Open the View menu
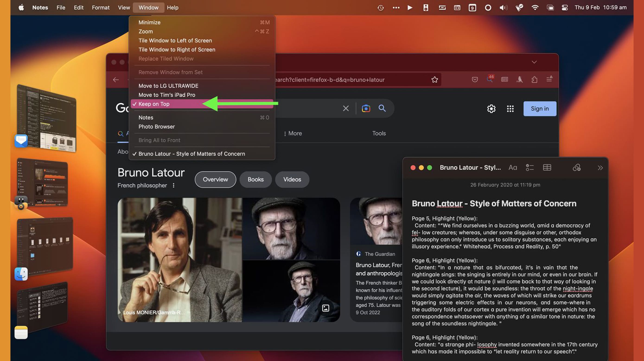This screenshot has height=361, width=644. coord(124,7)
